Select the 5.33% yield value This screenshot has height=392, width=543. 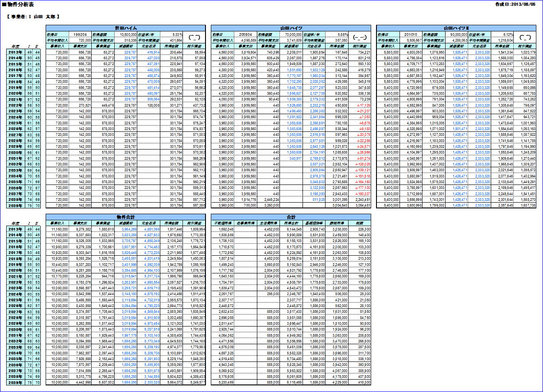(171, 34)
